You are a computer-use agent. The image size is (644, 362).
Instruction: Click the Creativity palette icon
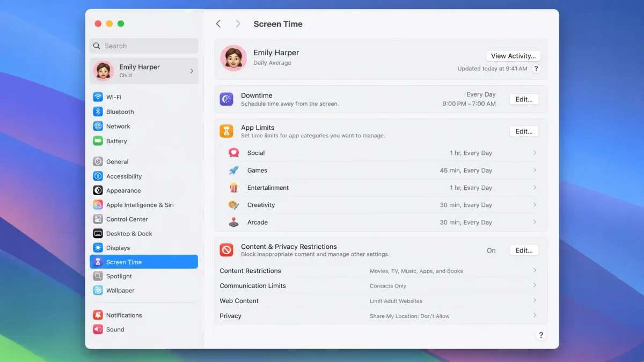pyautogui.click(x=233, y=205)
